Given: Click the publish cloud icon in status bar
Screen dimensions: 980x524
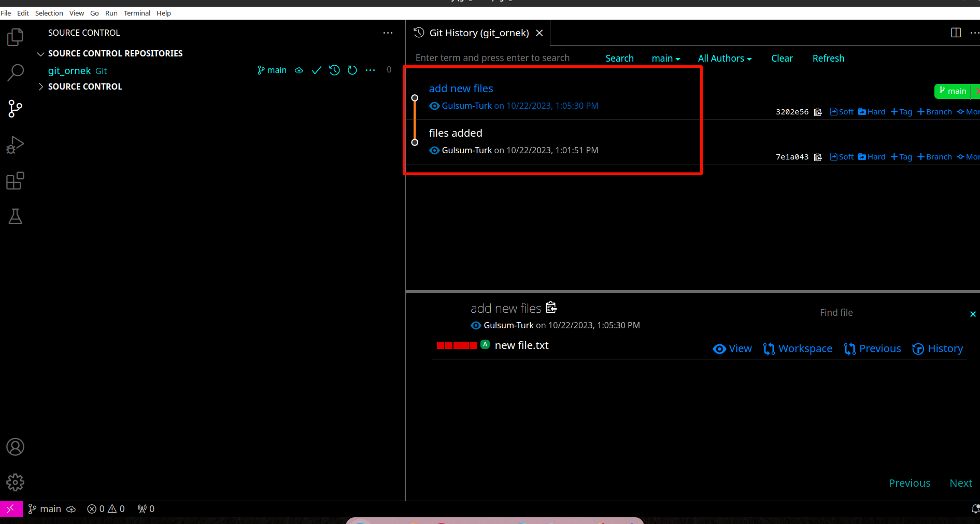Looking at the screenshot, I should [x=71, y=509].
